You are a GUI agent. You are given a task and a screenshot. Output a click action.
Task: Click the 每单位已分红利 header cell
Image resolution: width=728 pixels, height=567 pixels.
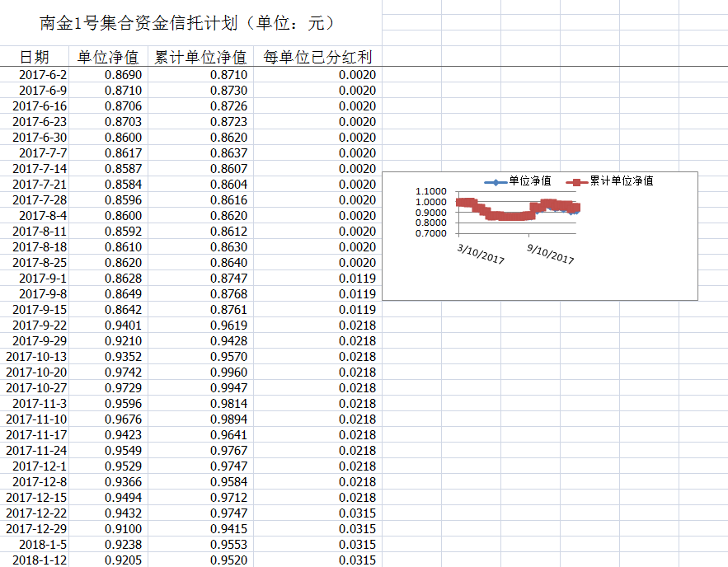pos(317,57)
